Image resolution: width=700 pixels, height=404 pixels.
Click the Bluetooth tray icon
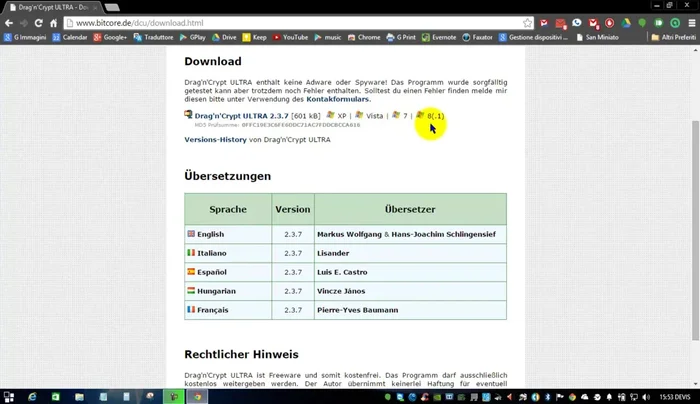[x=547, y=397]
